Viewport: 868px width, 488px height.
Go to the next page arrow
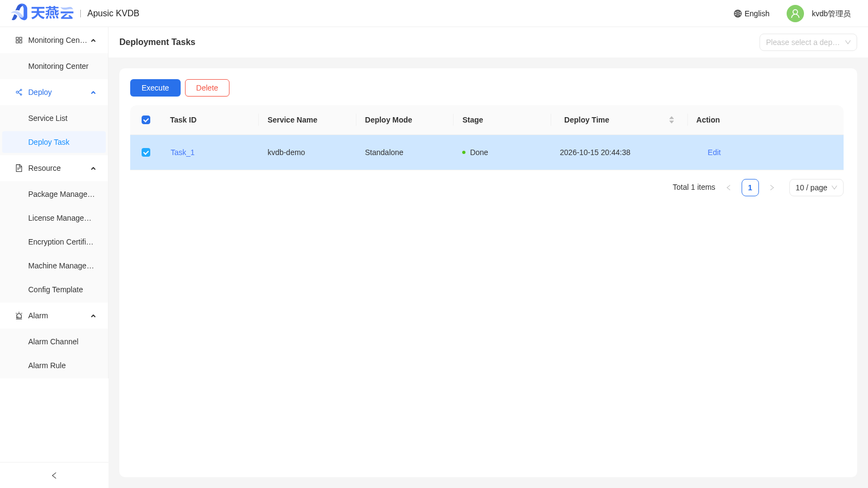point(772,188)
